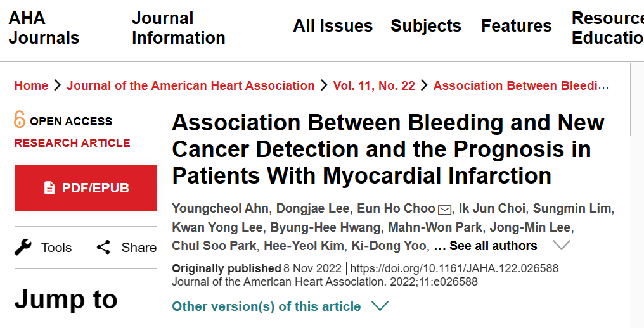Click the Share network icon
Viewport: 644px width, 328px height.
click(x=103, y=247)
